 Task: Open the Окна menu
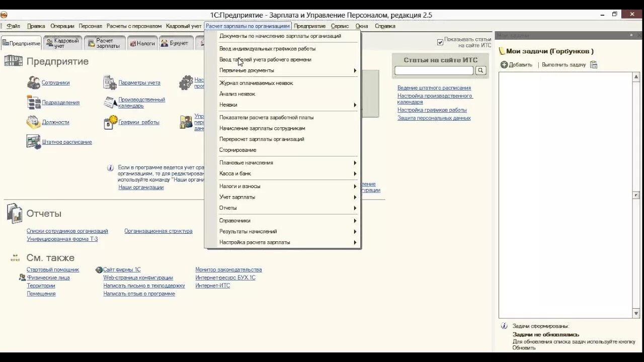point(362,26)
